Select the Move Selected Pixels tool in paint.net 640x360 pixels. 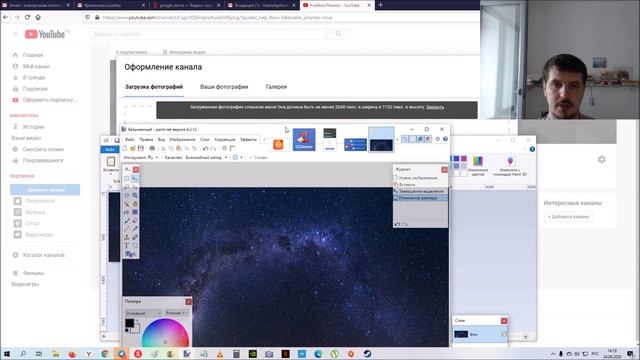[135, 178]
